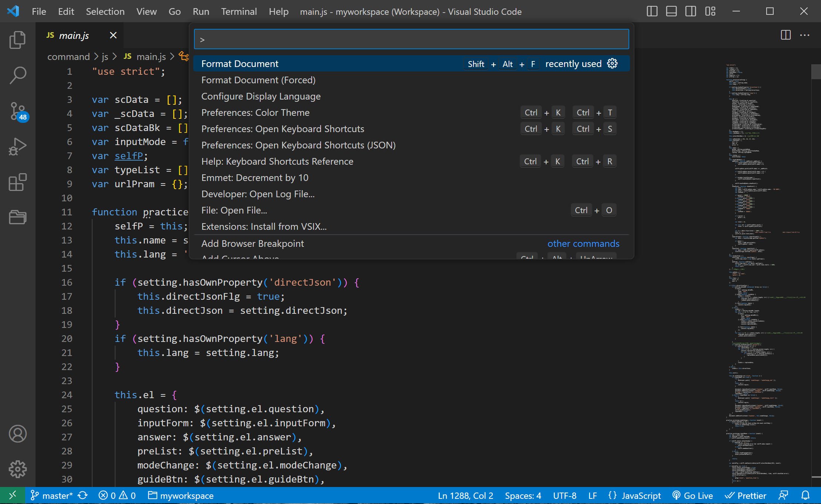Click the minimap code overview
Screen dimensions: 821x504
pos(766,274)
